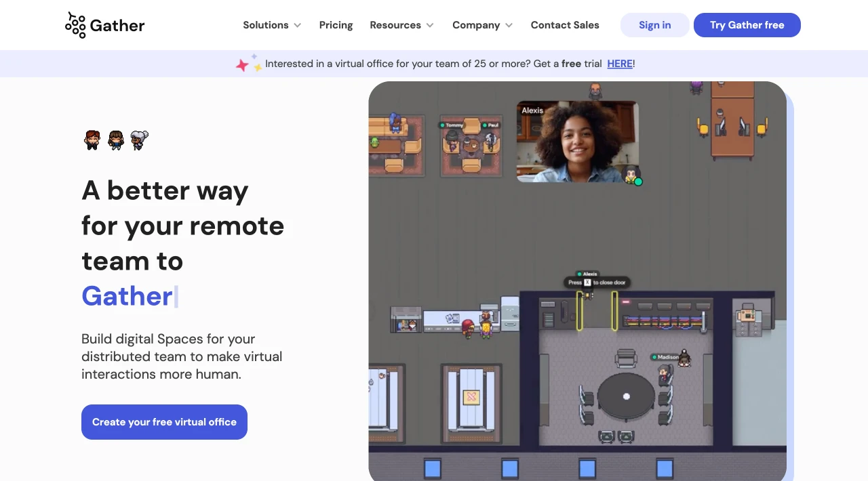The image size is (868, 481).
Task: Click the green status dot on Alexis video
Action: tap(638, 181)
